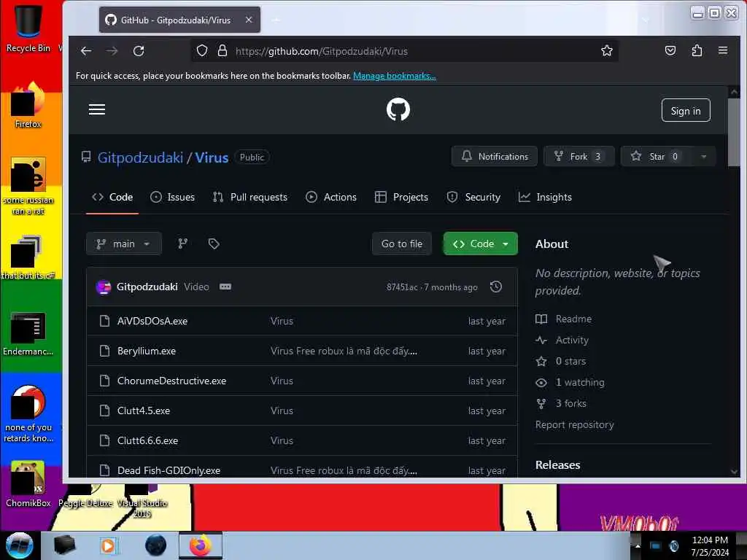View tags using the tag icon

[214, 244]
